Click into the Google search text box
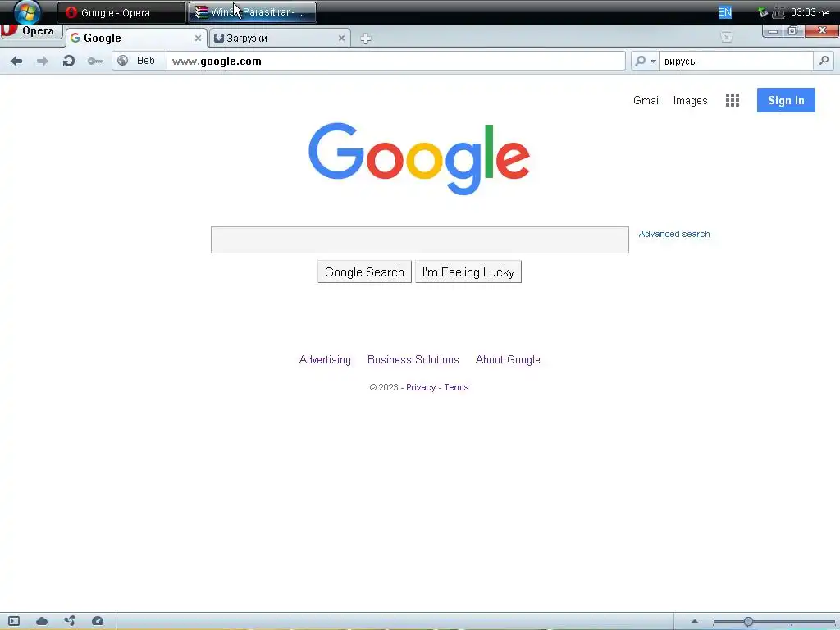 point(419,240)
